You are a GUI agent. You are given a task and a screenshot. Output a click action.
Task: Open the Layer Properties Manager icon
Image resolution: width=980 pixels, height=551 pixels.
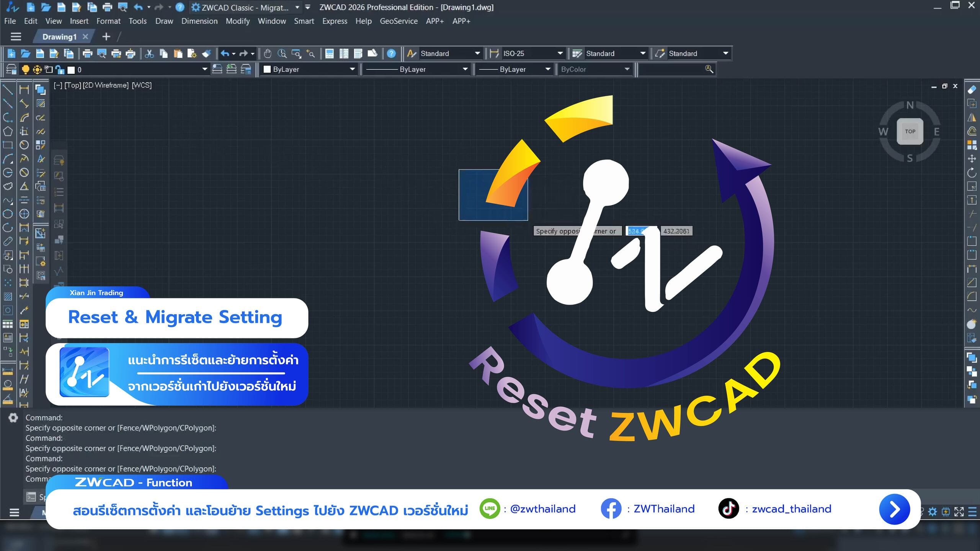[x=12, y=69]
